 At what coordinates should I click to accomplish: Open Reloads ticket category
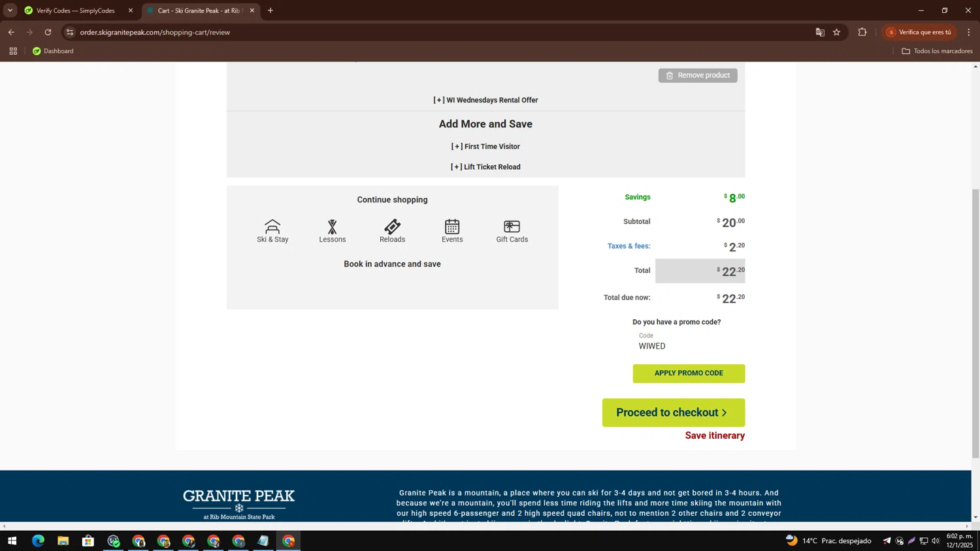click(392, 231)
